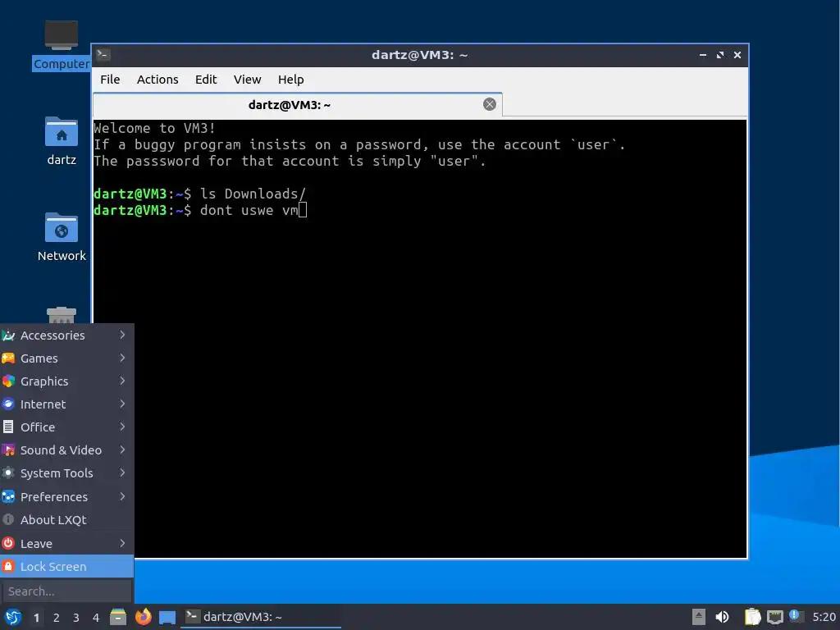
Task: Open the View menu
Action: pos(247,80)
